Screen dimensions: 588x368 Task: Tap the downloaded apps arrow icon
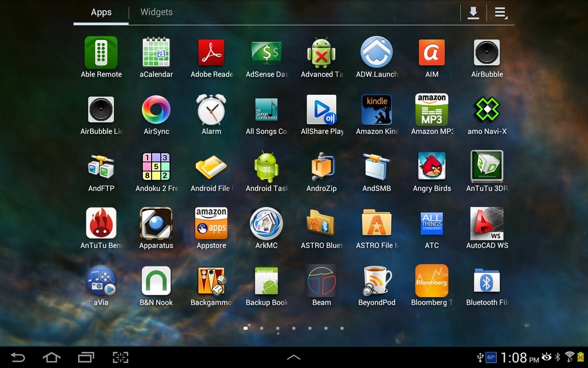(x=473, y=13)
